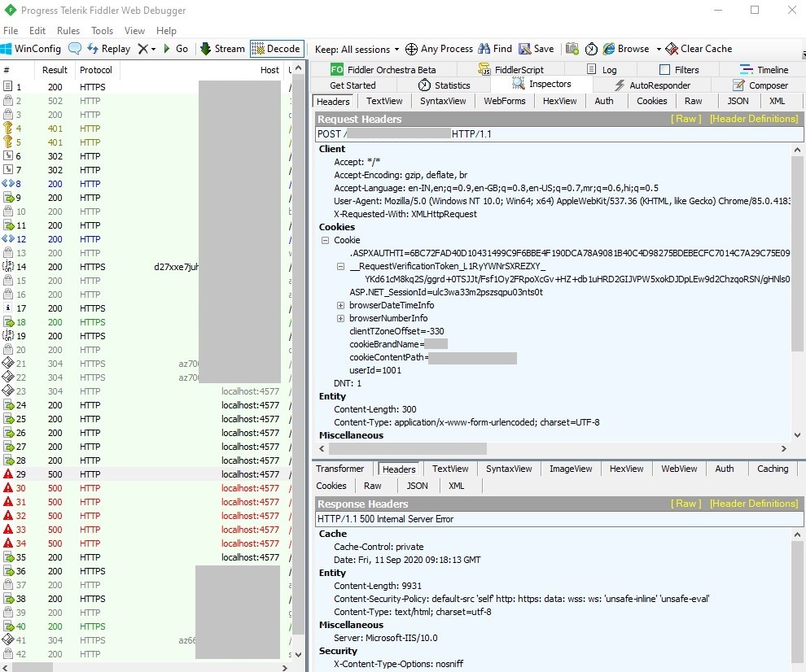Sort sessions by Result column
The width and height of the screenshot is (806, 672).
click(55, 70)
